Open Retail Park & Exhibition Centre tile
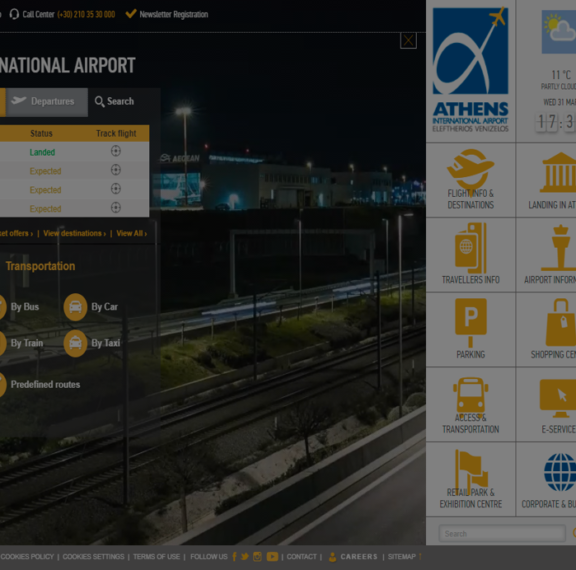The height and width of the screenshot is (570, 576). [470, 479]
